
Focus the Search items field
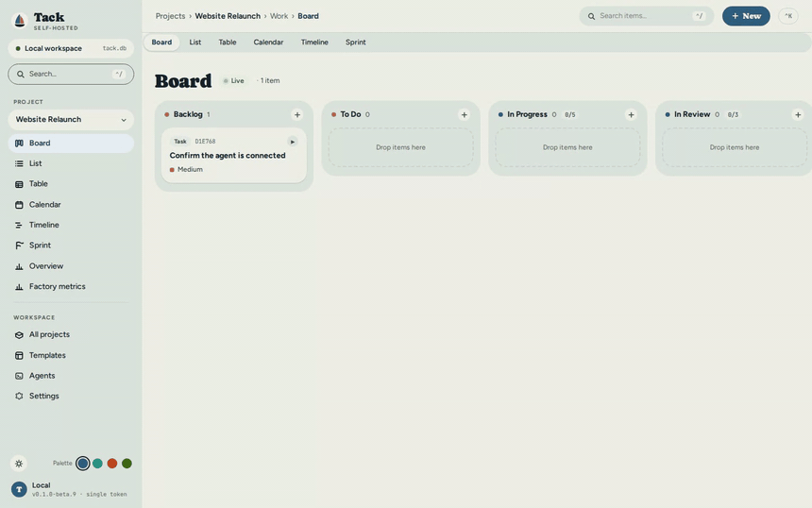[646, 16]
